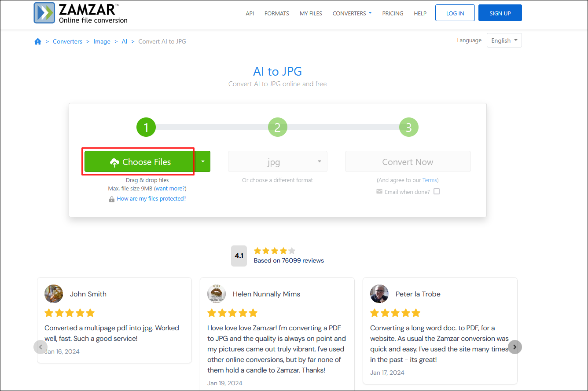The height and width of the screenshot is (391, 588).
Task: Click step 2 circle
Action: coord(278,128)
